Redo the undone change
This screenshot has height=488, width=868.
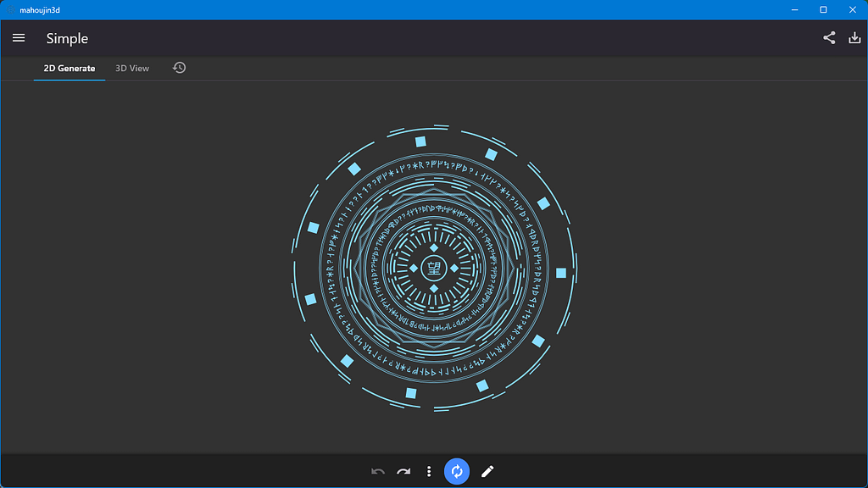(x=403, y=471)
